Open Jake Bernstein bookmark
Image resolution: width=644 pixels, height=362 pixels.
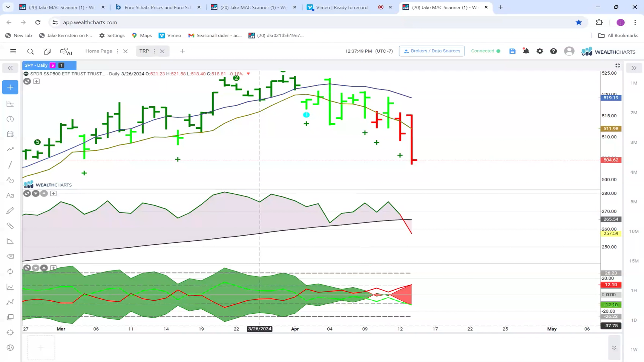[66, 36]
